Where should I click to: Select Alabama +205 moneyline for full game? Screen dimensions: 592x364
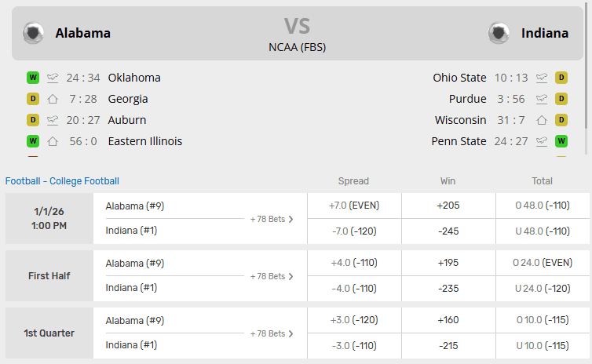(x=448, y=206)
